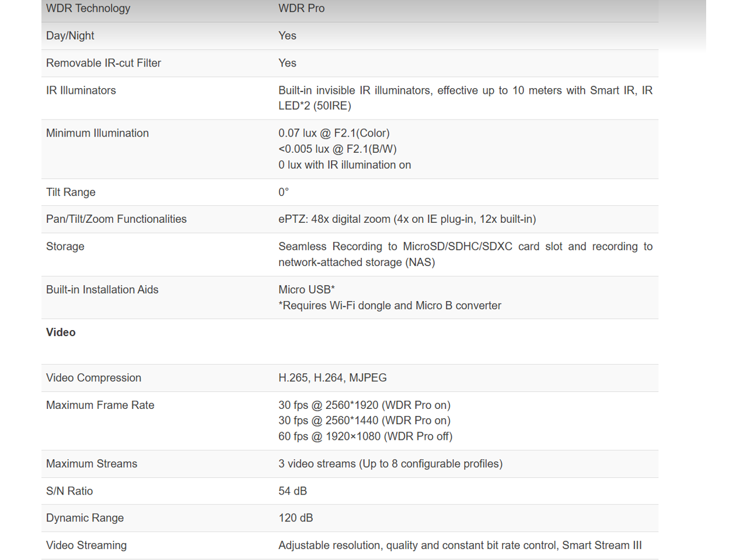Select the Built-in Installation Aids label

[x=102, y=290]
